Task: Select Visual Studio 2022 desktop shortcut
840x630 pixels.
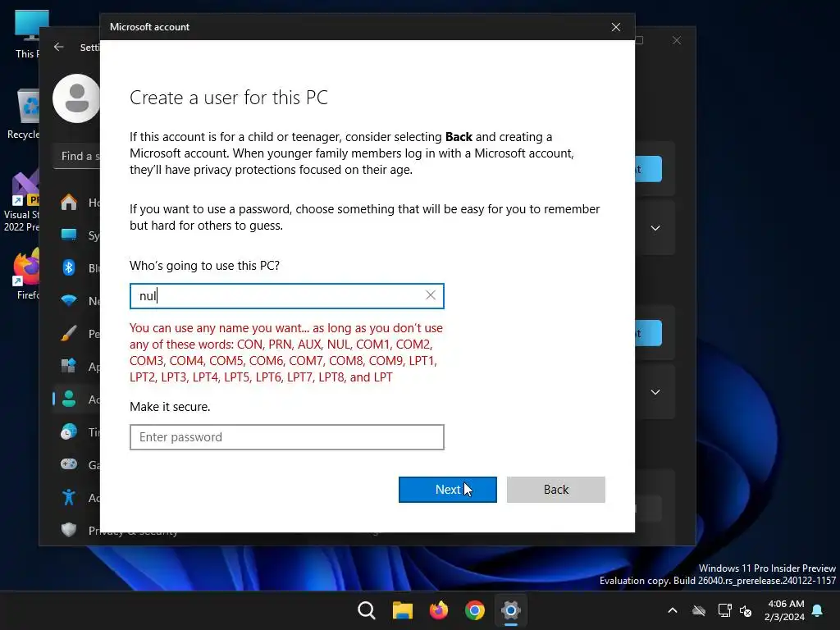Action: point(21,202)
